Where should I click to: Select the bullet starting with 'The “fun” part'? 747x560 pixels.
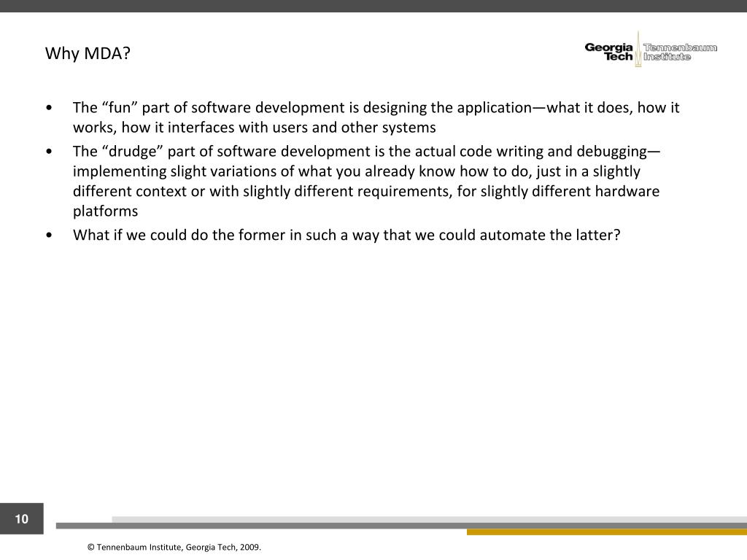click(x=376, y=117)
